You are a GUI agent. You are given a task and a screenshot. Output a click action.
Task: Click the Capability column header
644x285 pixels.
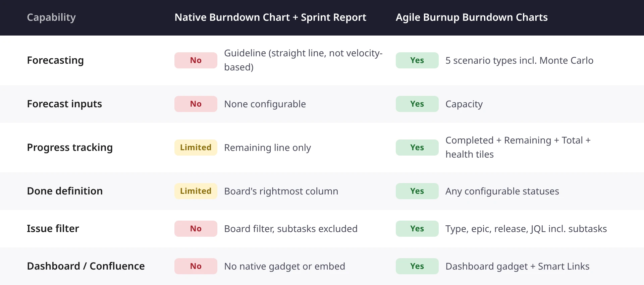(51, 17)
